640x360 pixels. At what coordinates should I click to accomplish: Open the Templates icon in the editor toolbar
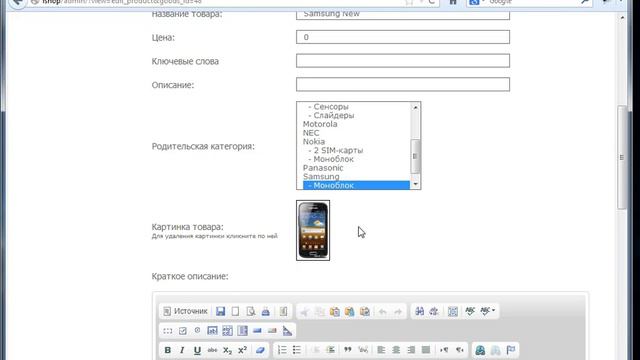pos(283,311)
